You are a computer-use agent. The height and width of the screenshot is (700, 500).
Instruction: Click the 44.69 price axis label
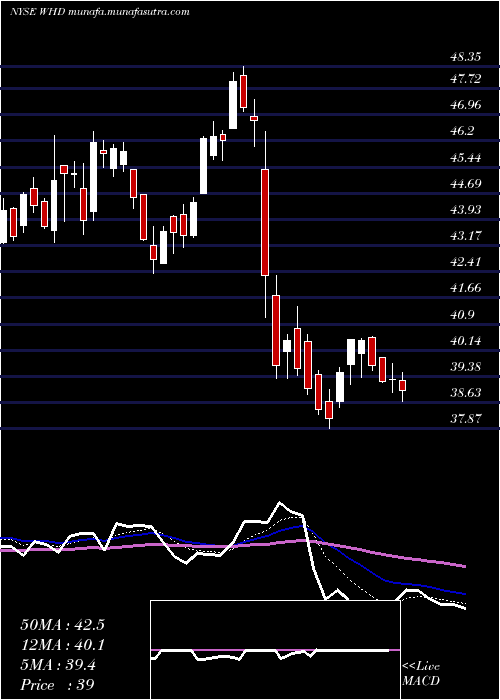click(x=466, y=183)
